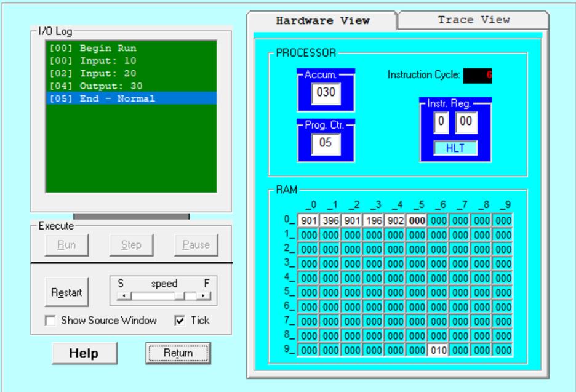Open the Help dialog
576x392 pixels.
coord(84,353)
